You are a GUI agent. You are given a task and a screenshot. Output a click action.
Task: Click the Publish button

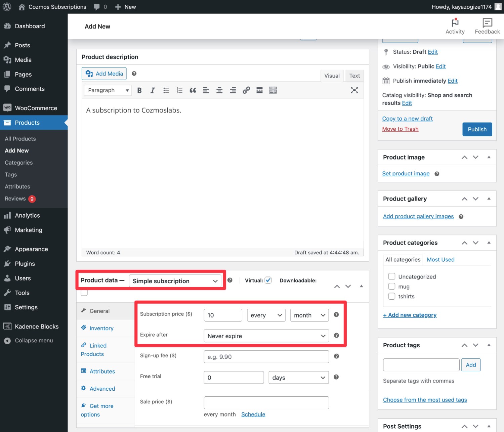click(x=477, y=129)
